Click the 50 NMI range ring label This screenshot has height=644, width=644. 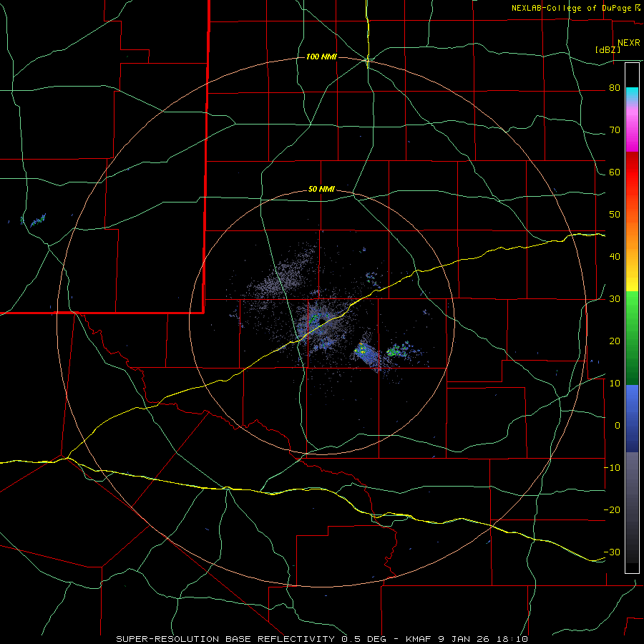321,190
